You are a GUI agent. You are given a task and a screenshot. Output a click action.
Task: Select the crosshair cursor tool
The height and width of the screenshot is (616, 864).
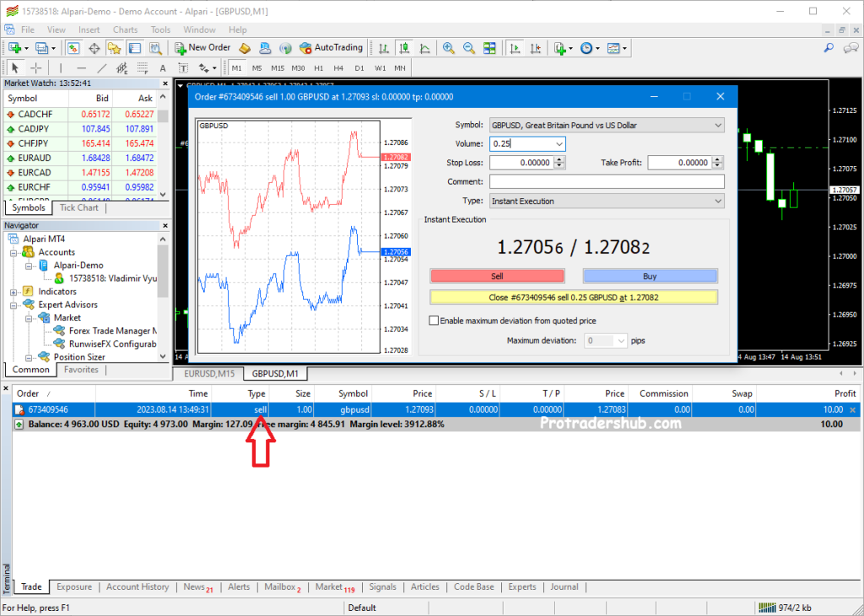[x=36, y=68]
